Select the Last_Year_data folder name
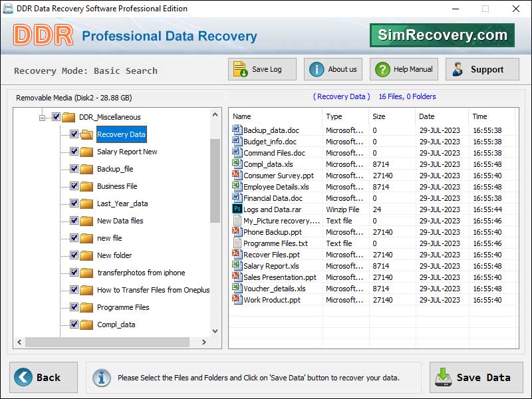532x399 pixels. click(x=122, y=203)
